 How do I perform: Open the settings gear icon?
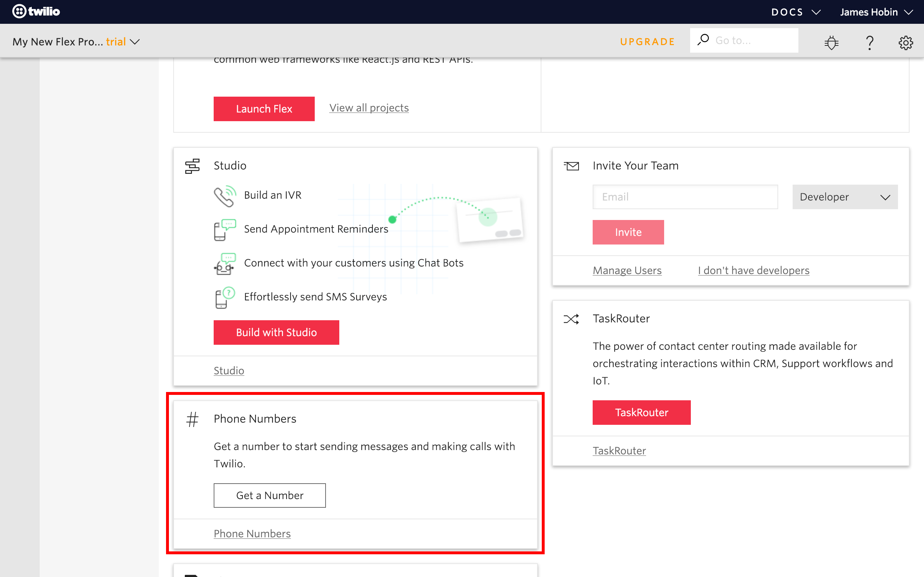point(905,41)
